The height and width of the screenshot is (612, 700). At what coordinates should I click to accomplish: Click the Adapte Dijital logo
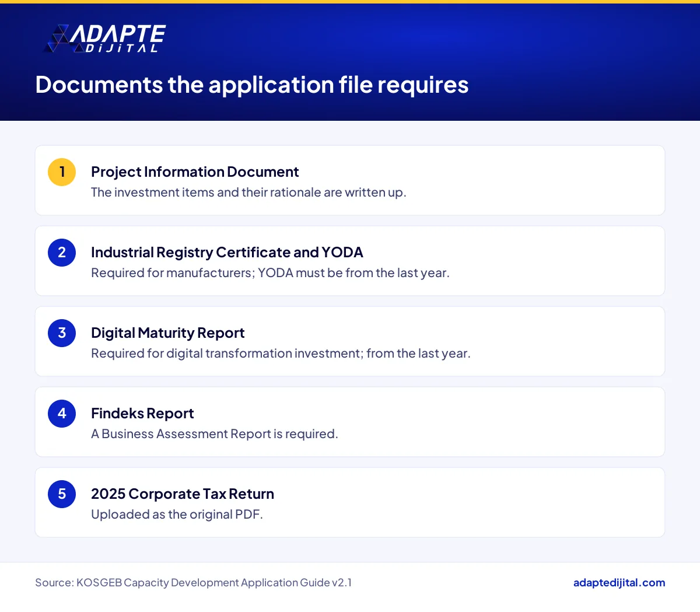(105, 39)
